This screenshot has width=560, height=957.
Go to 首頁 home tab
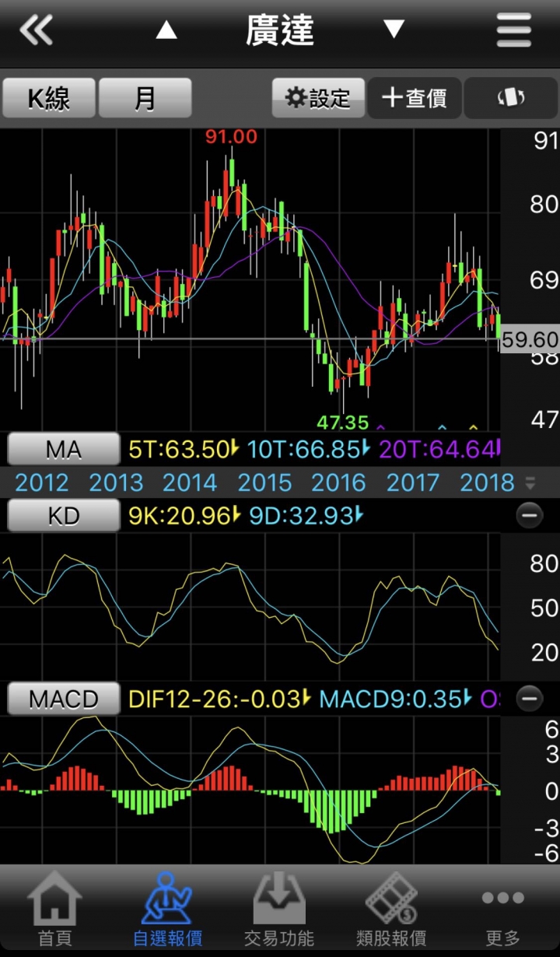54,909
